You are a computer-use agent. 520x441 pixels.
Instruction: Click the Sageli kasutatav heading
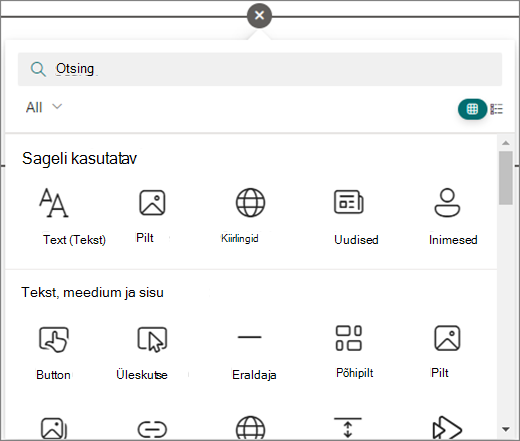pos(79,158)
